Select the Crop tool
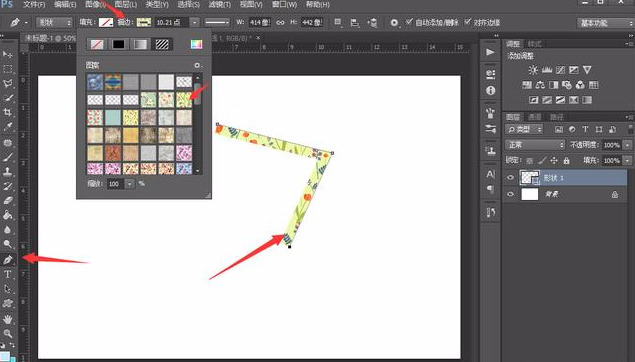The height and width of the screenshot is (362, 635). pos(8,112)
